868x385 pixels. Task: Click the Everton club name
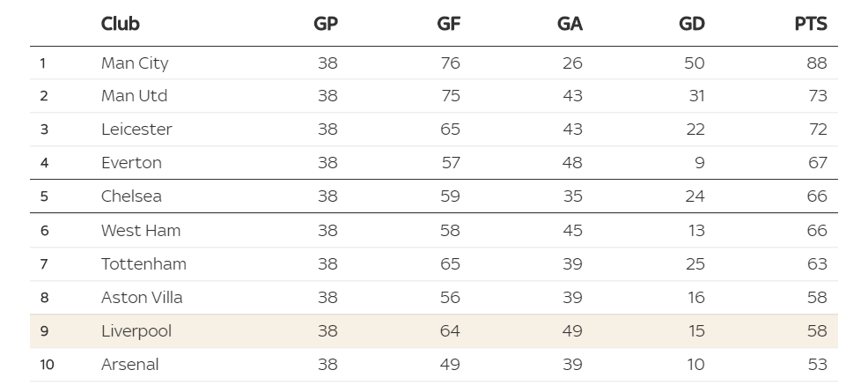[131, 163]
